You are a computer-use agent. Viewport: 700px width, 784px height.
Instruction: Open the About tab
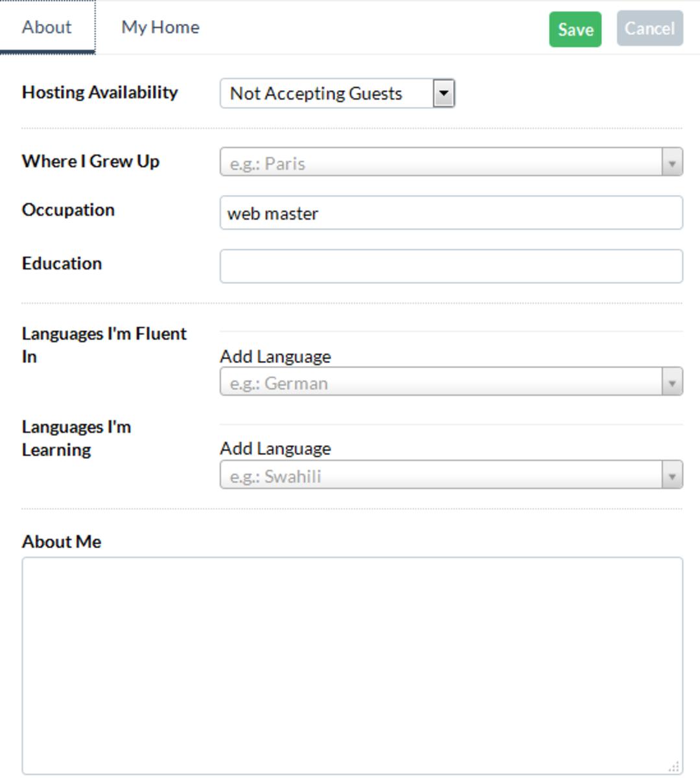tap(47, 27)
